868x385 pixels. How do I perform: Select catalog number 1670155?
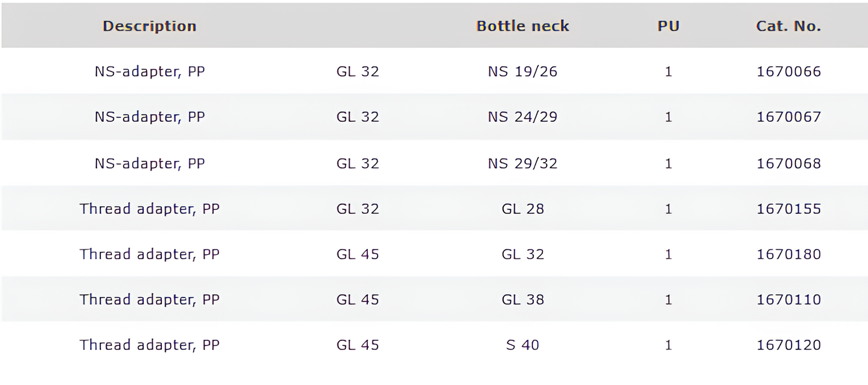click(788, 209)
